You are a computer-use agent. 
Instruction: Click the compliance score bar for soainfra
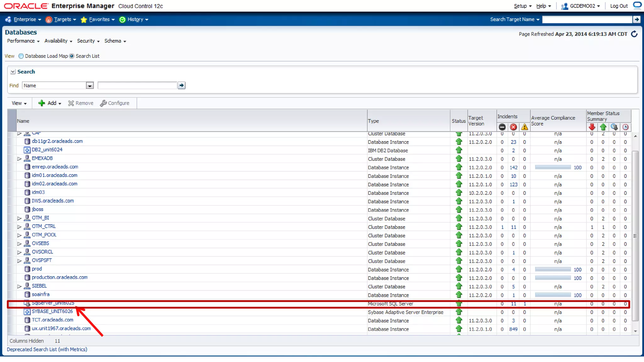pos(553,295)
